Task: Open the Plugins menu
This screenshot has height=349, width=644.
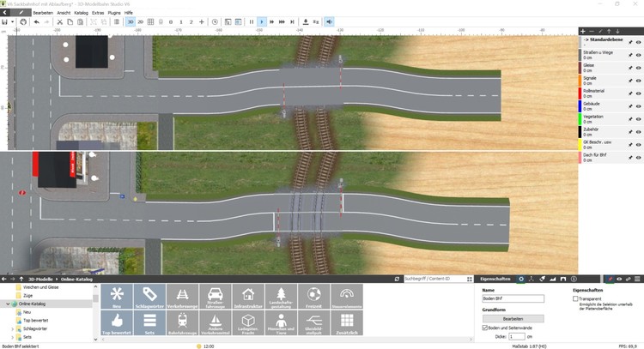Action: click(x=113, y=13)
